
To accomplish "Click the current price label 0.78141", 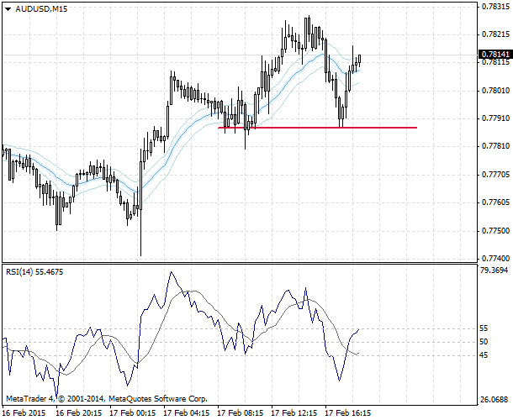I will coord(495,55).
